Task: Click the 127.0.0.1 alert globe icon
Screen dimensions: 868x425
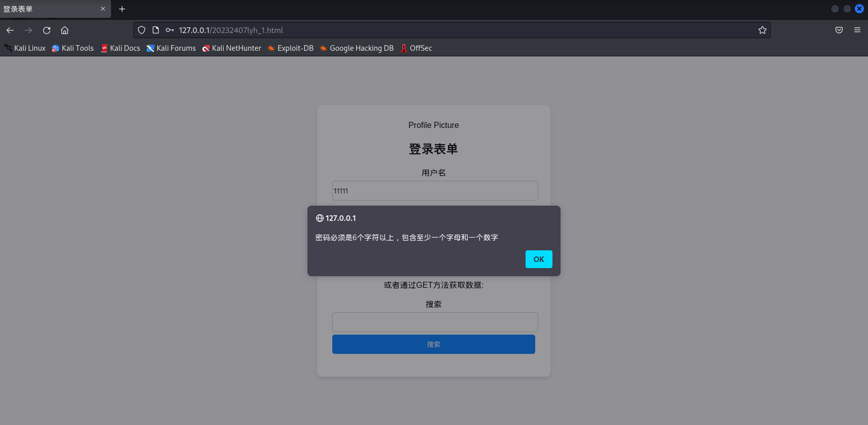Action: click(320, 218)
